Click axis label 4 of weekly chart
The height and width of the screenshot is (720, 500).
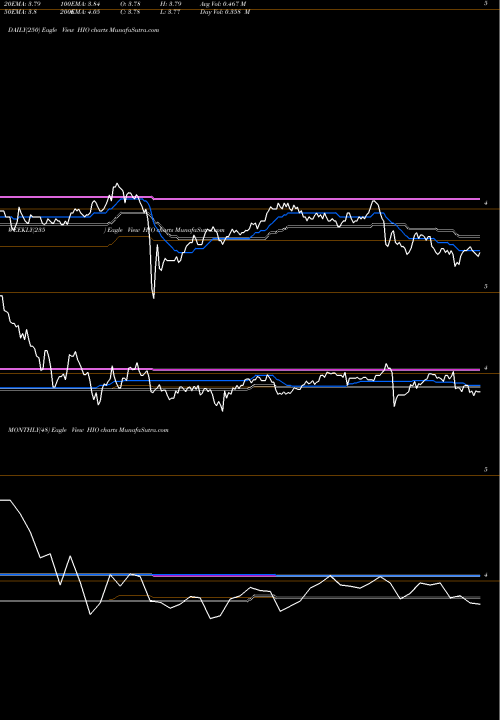coord(486,368)
